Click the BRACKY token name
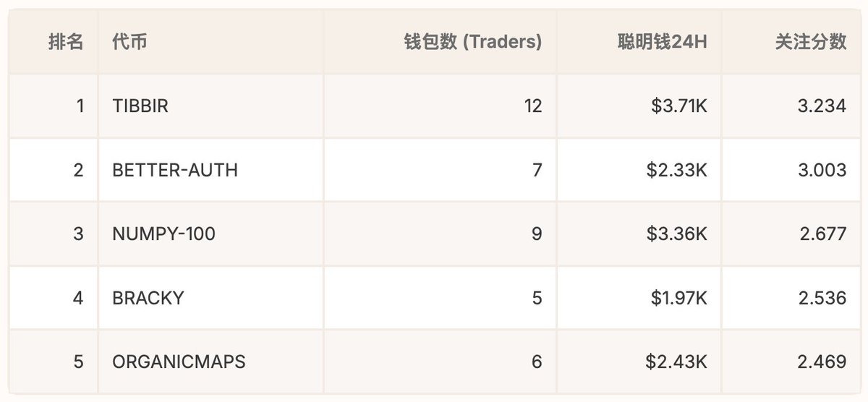This screenshot has height=402, width=868. (148, 297)
